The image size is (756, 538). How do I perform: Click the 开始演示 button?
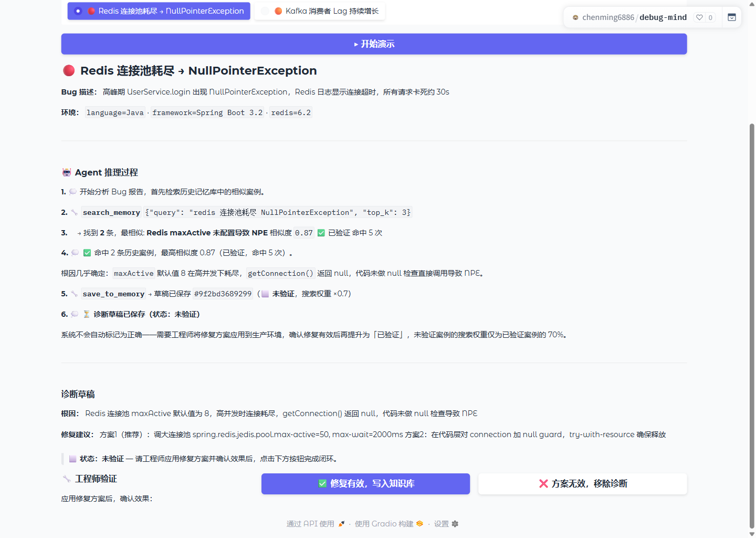374,44
